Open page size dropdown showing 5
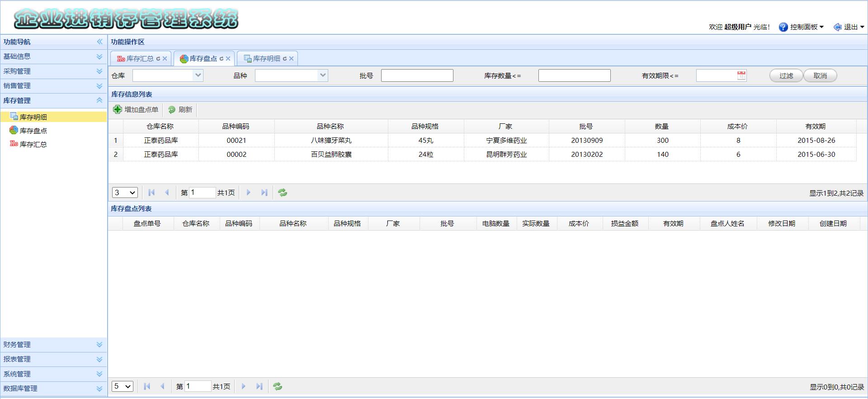Screen dimensions: 868x399 123,386
